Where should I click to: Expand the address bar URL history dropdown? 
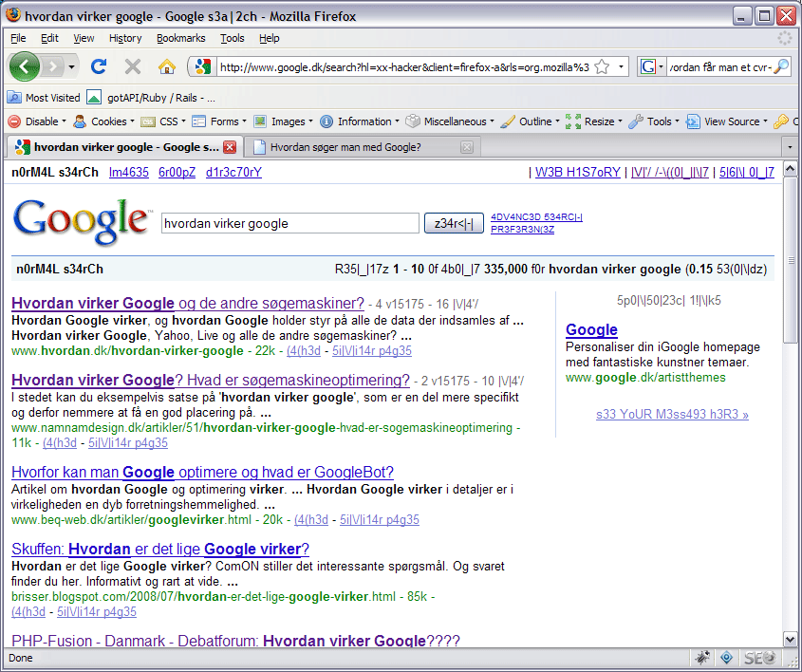[x=621, y=67]
